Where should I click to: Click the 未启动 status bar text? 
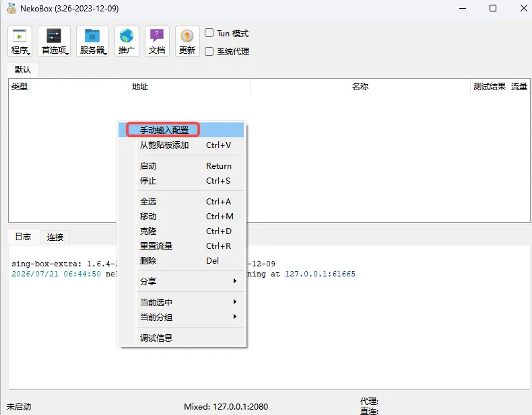19,406
